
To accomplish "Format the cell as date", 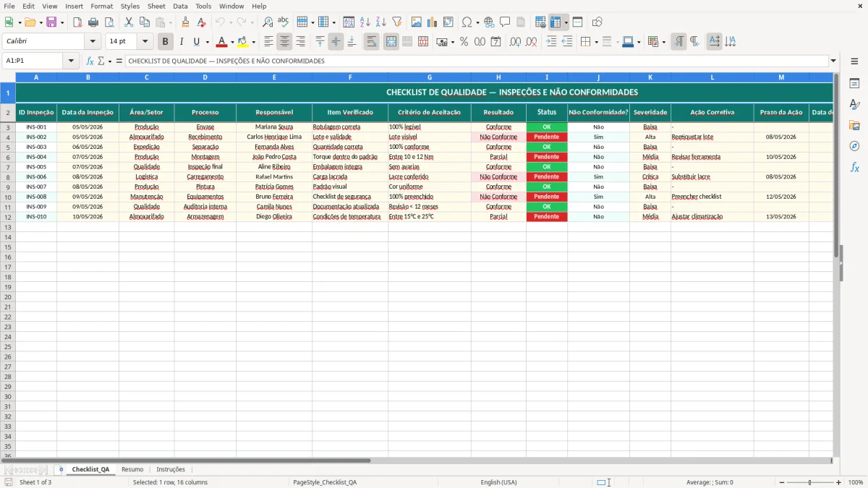I will (495, 42).
